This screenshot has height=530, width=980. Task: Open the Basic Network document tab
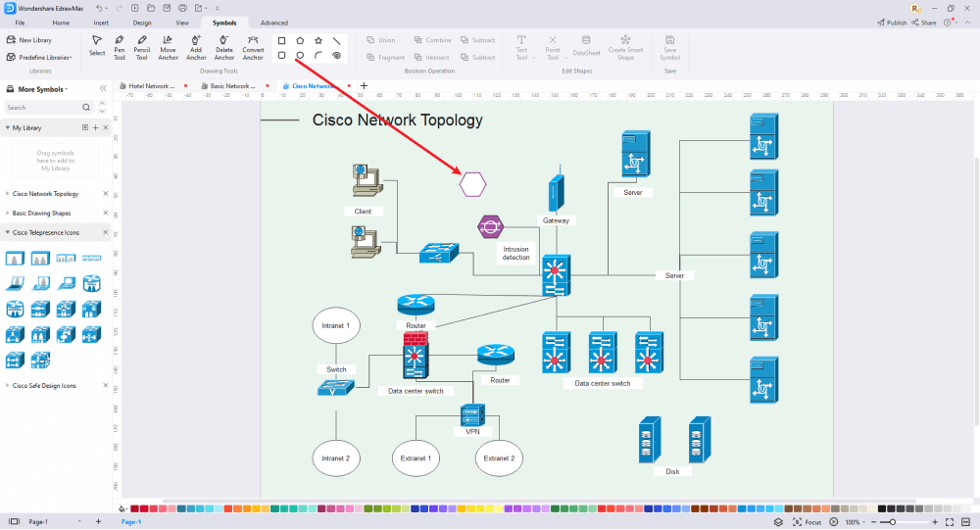coord(232,86)
